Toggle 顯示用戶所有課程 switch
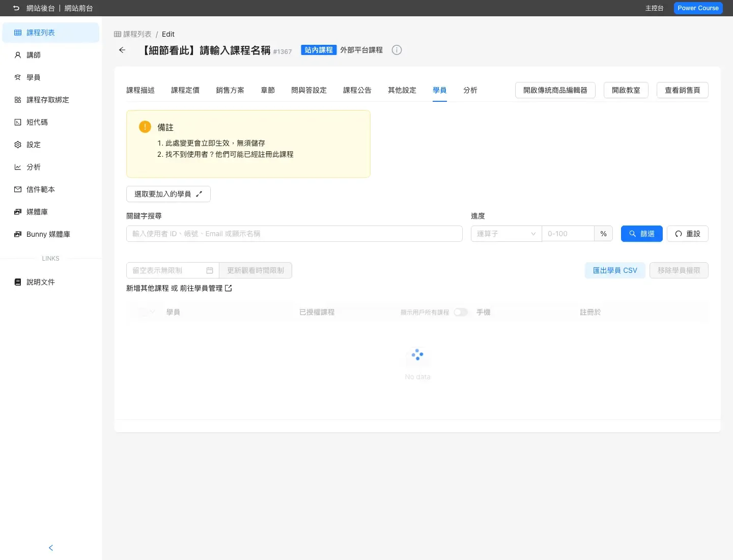The height and width of the screenshot is (560, 733). click(x=461, y=312)
